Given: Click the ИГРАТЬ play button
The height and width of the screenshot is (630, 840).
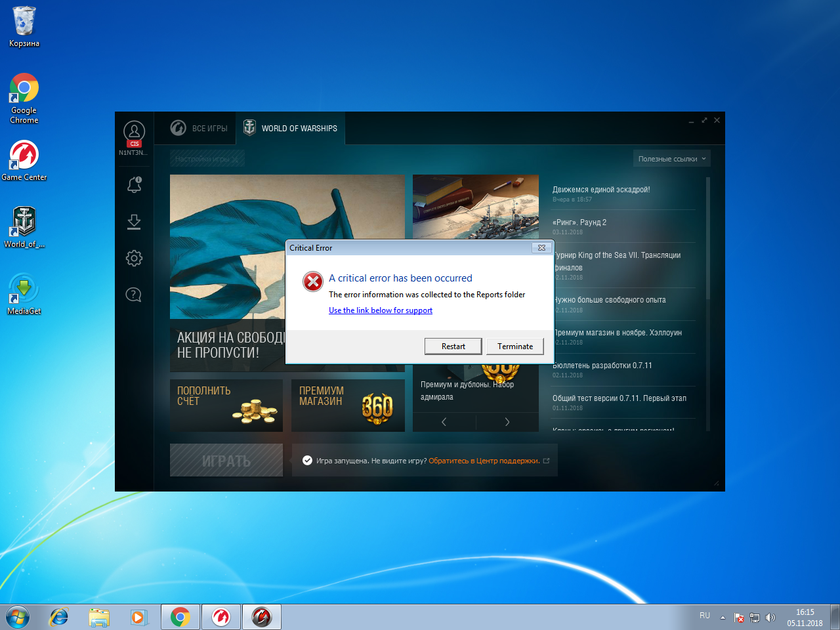Looking at the screenshot, I should coord(226,461).
